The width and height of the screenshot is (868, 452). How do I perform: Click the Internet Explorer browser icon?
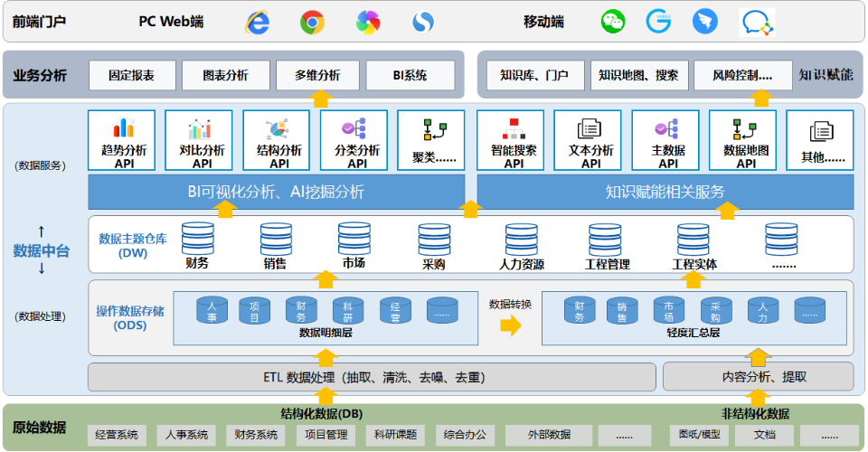pos(258,23)
